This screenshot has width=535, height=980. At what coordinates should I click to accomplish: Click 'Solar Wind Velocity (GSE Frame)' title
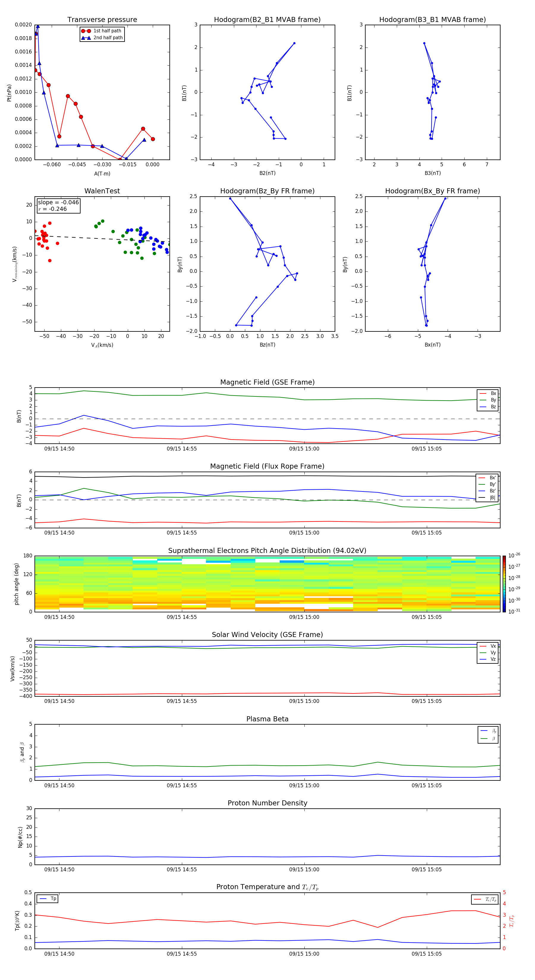click(267, 635)
